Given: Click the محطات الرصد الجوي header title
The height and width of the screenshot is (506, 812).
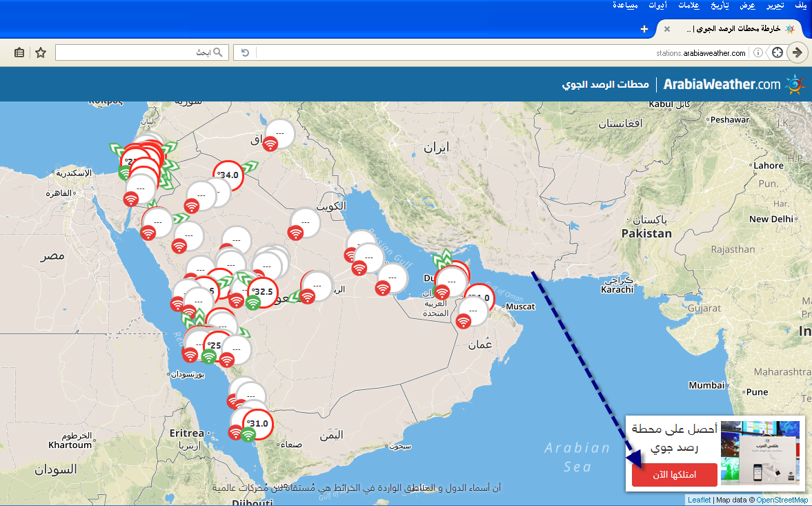Looking at the screenshot, I should click(x=605, y=84).
